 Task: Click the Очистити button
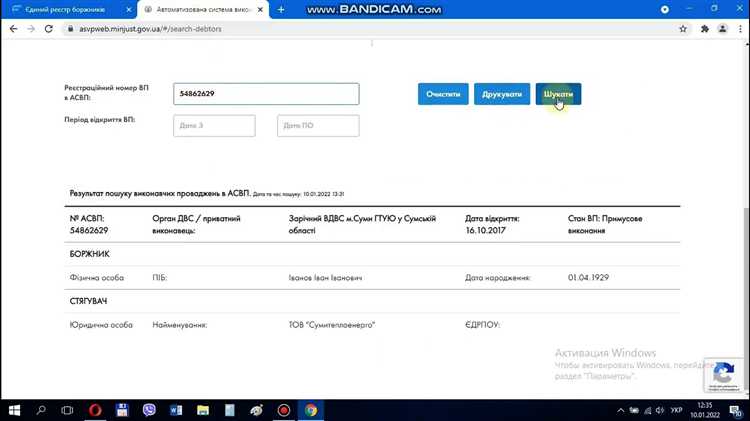coord(443,94)
